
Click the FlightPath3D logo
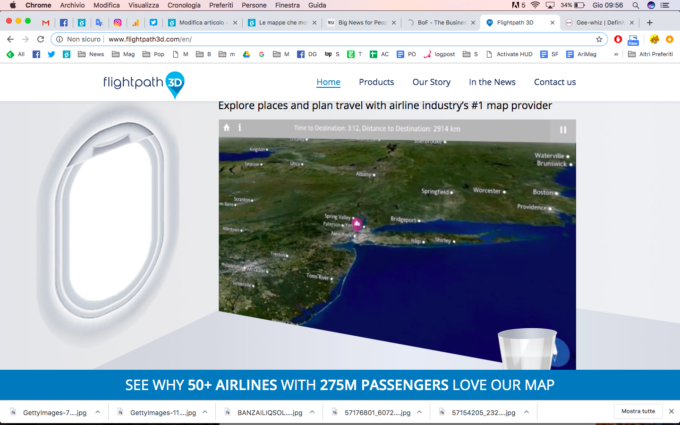point(144,84)
